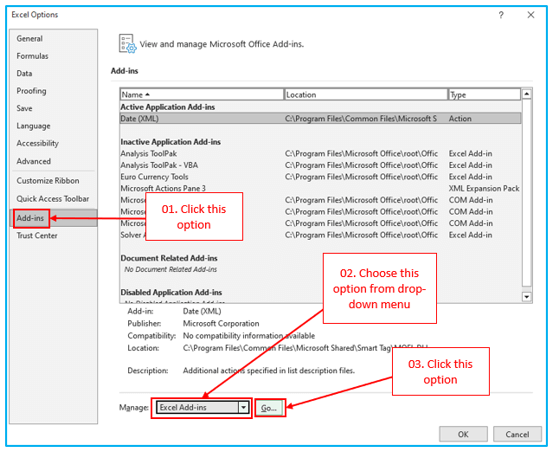
Task: Open Advanced options
Action: pyautogui.click(x=34, y=161)
